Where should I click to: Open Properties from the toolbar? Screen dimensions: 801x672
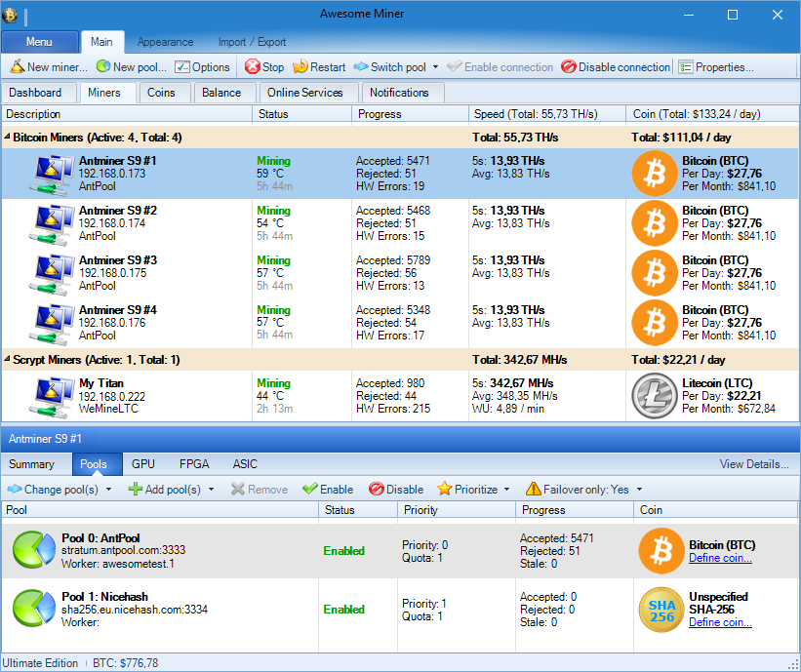(x=716, y=67)
